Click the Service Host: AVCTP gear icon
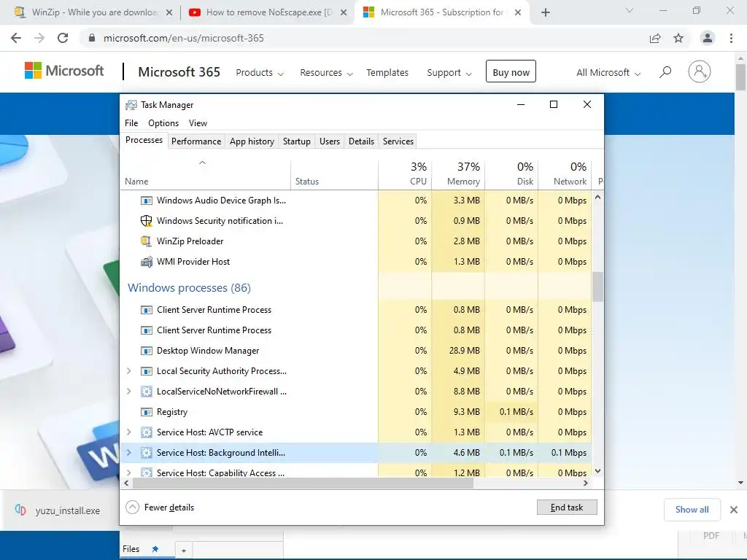The width and height of the screenshot is (747, 560). [146, 432]
